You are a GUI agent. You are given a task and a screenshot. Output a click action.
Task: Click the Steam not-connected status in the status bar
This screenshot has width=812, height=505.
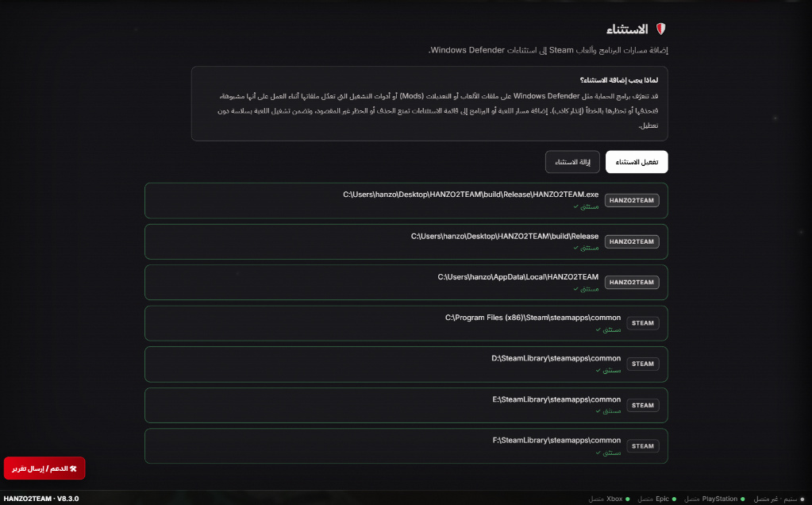pos(779,499)
